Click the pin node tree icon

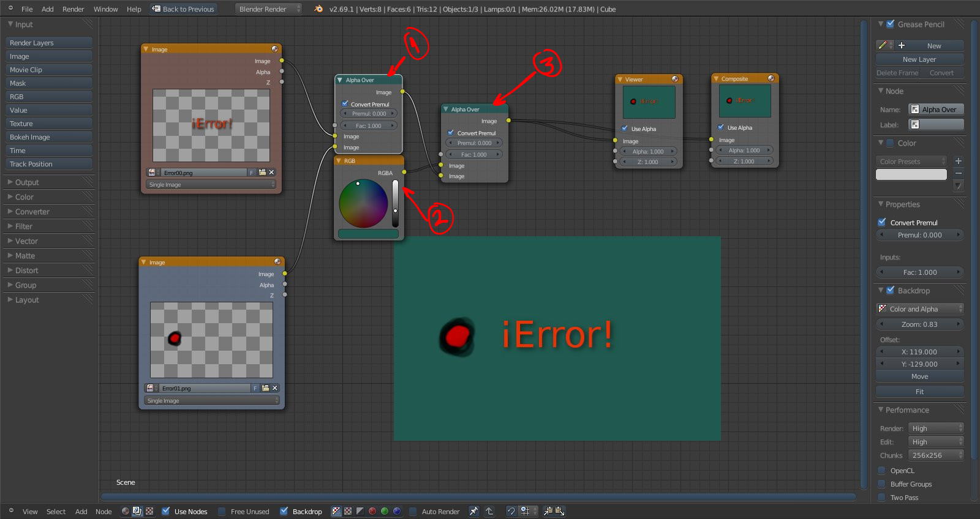(x=473, y=511)
